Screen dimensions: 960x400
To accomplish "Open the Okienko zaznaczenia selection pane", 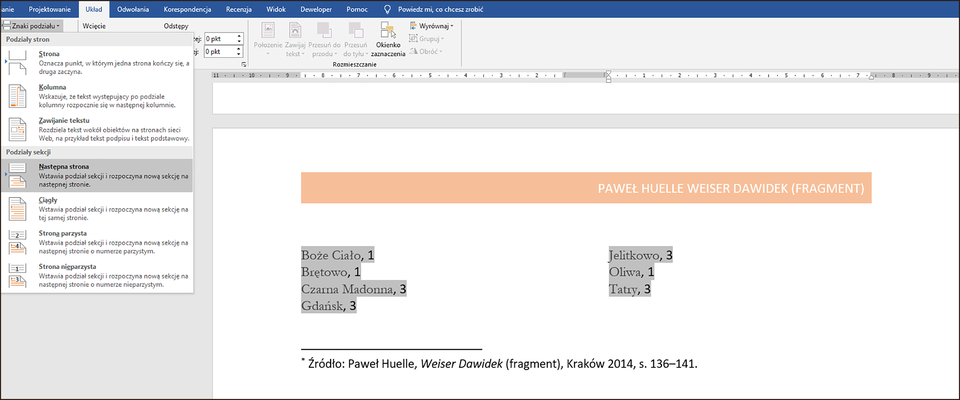I will tap(391, 41).
